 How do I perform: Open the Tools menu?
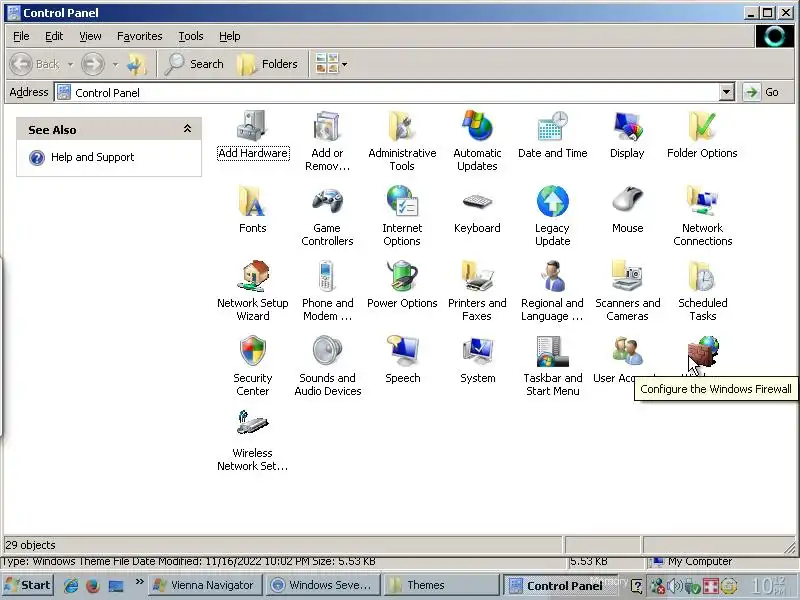[x=191, y=36]
